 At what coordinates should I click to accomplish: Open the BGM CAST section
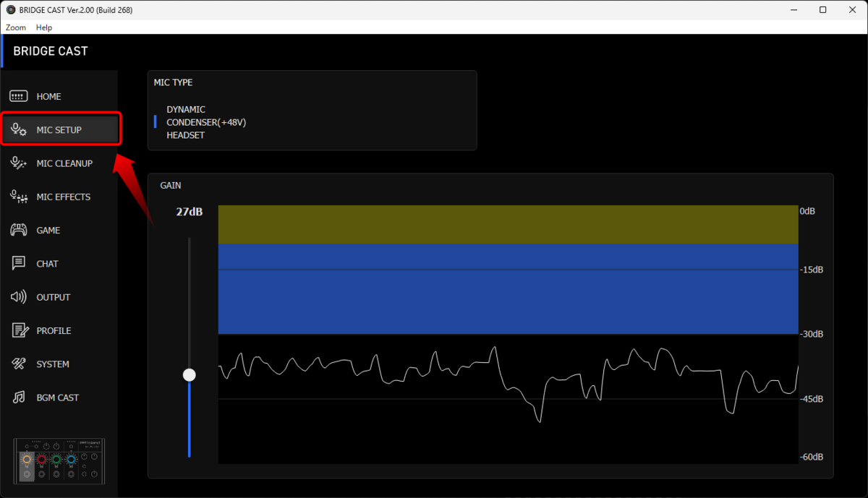pos(59,398)
